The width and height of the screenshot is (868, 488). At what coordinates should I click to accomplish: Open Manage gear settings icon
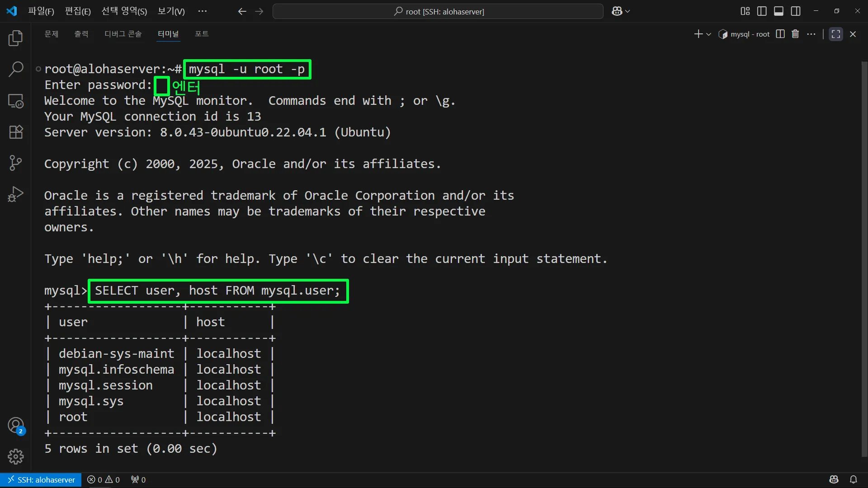coord(16,456)
